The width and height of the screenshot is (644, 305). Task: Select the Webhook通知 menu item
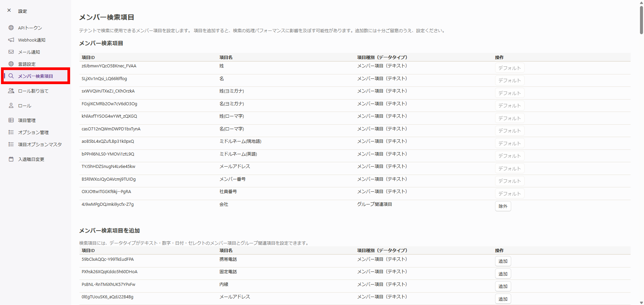click(x=32, y=40)
